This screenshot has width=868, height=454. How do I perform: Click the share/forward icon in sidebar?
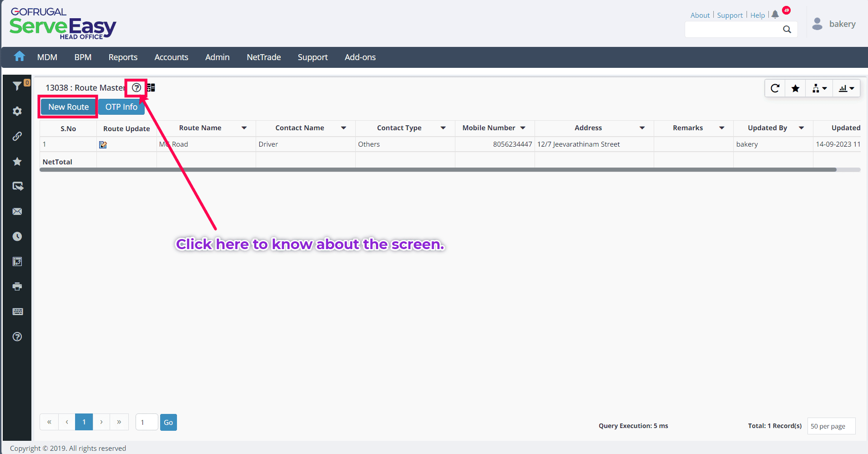pyautogui.click(x=18, y=186)
